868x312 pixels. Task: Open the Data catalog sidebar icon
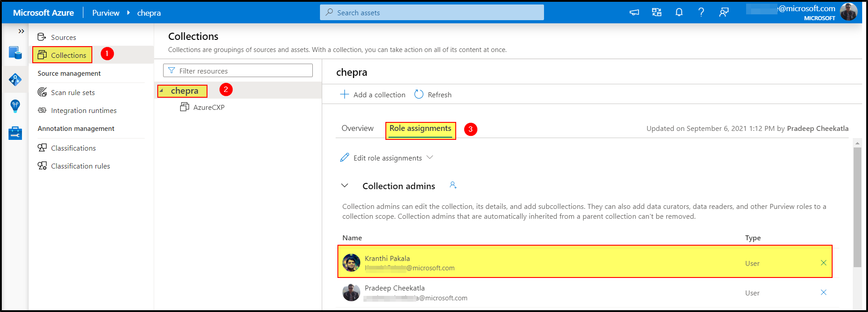click(15, 53)
